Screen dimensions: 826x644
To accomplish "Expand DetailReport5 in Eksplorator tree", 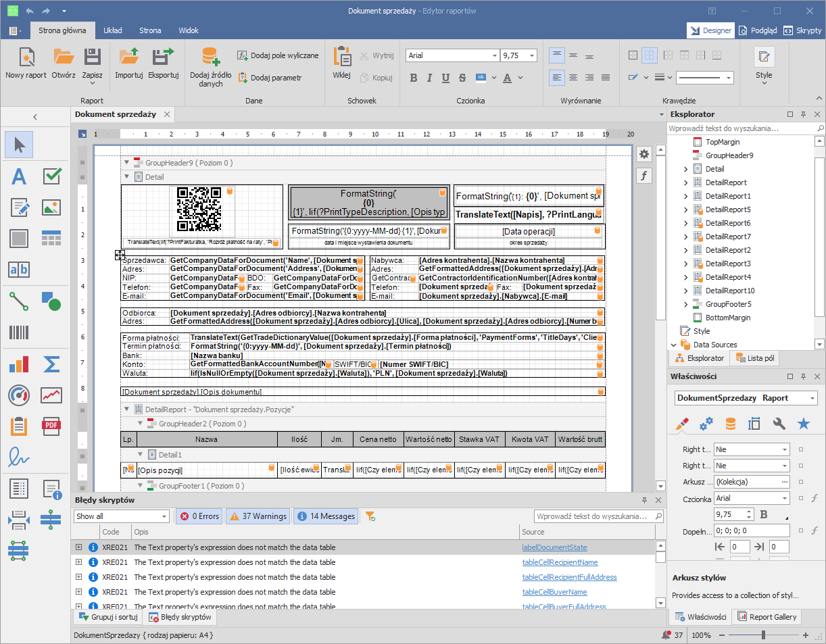I will click(686, 209).
